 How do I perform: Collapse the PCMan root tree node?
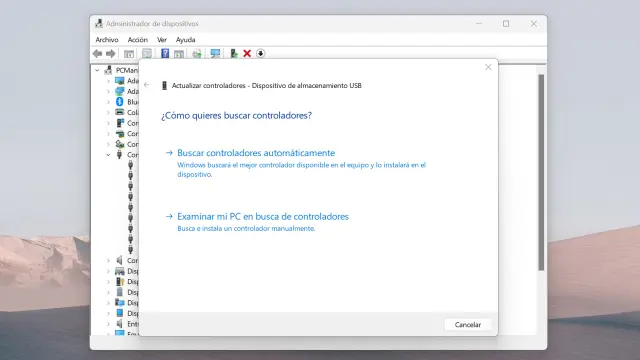point(97,70)
